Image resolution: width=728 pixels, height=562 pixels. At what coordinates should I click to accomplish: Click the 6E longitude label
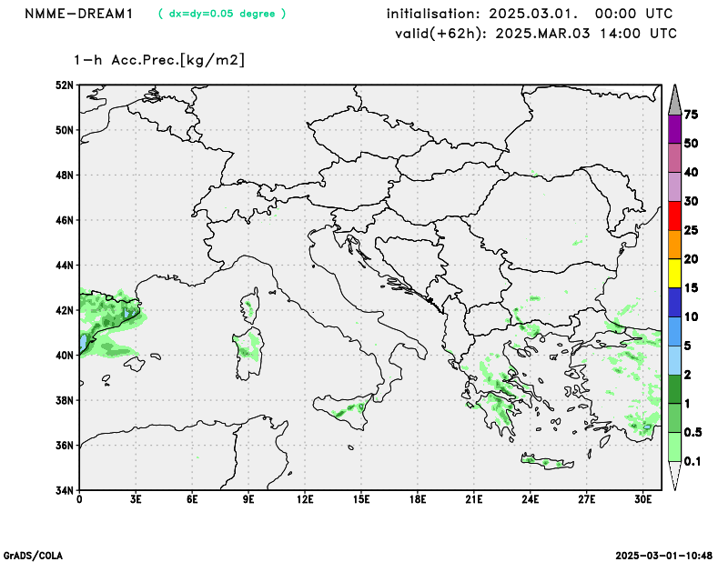192,500
